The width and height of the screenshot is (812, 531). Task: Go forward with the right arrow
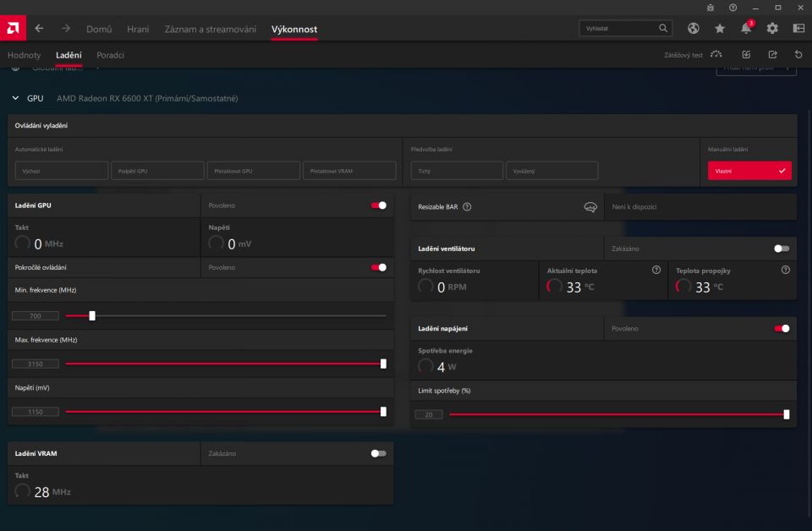[x=66, y=29]
